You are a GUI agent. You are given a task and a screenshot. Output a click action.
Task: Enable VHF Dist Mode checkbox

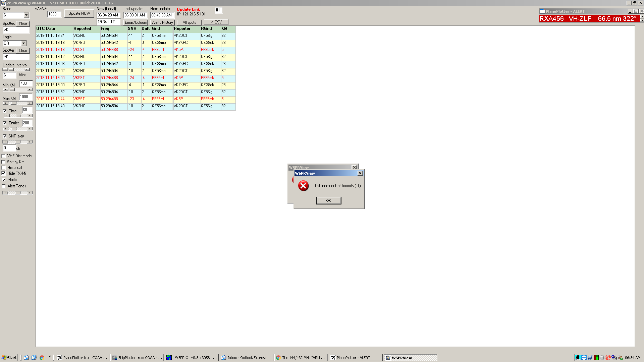click(x=4, y=156)
